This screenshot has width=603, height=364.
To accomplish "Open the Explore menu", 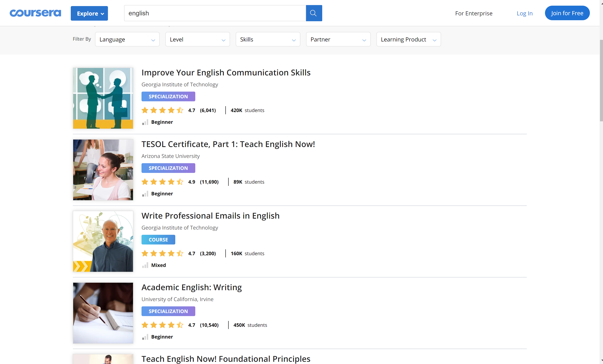I will pyautogui.click(x=89, y=13).
